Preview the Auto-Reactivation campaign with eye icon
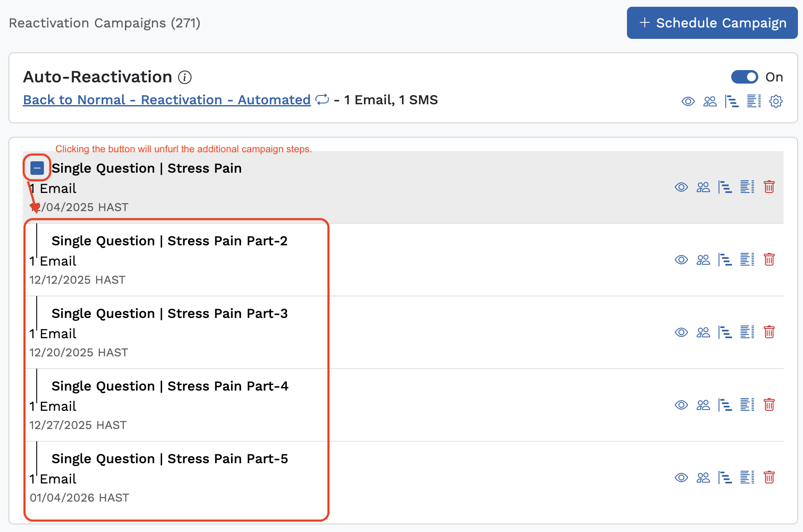 [x=688, y=101]
